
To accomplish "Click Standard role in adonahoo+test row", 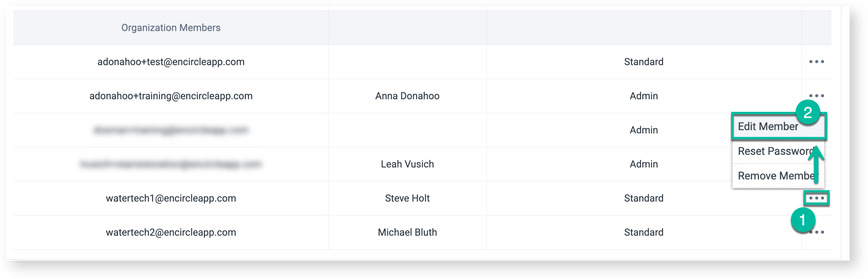I will 644,62.
